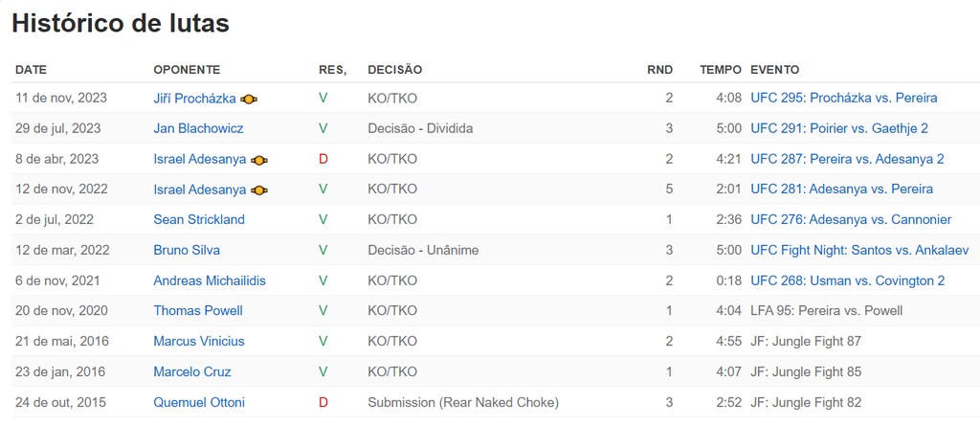The width and height of the screenshot is (980, 425).
Task: Open UFC 268: Usman vs. Covington 2 event
Action: point(848,280)
